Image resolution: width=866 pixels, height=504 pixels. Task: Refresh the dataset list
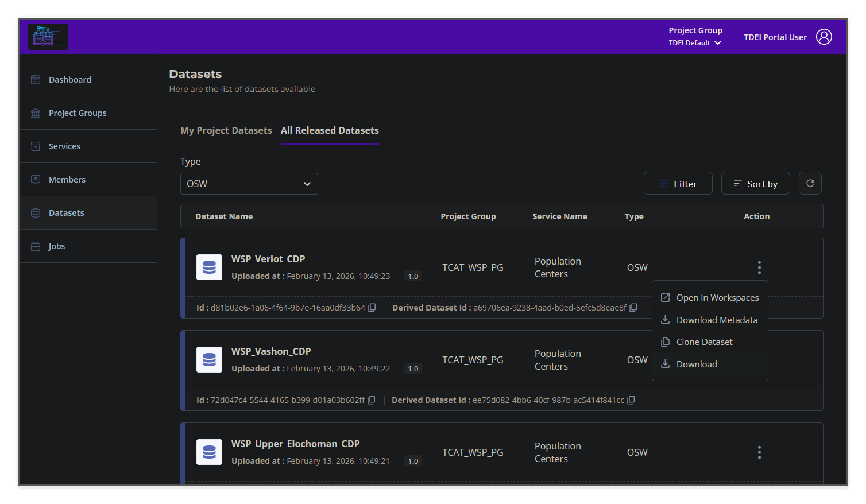810,183
